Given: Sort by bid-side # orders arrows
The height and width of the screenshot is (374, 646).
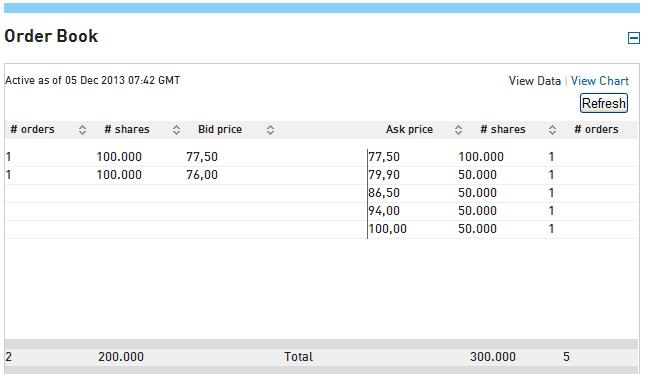Looking at the screenshot, I should coord(82,130).
